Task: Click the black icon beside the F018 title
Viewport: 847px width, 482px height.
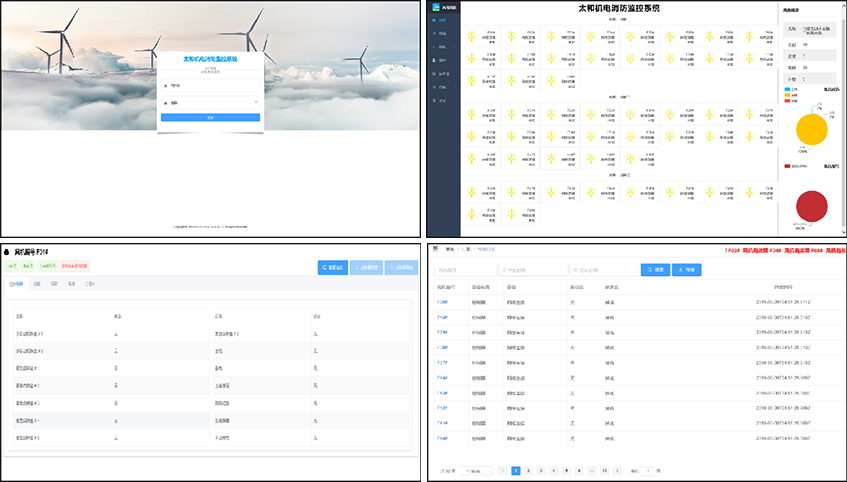Action: point(8,252)
